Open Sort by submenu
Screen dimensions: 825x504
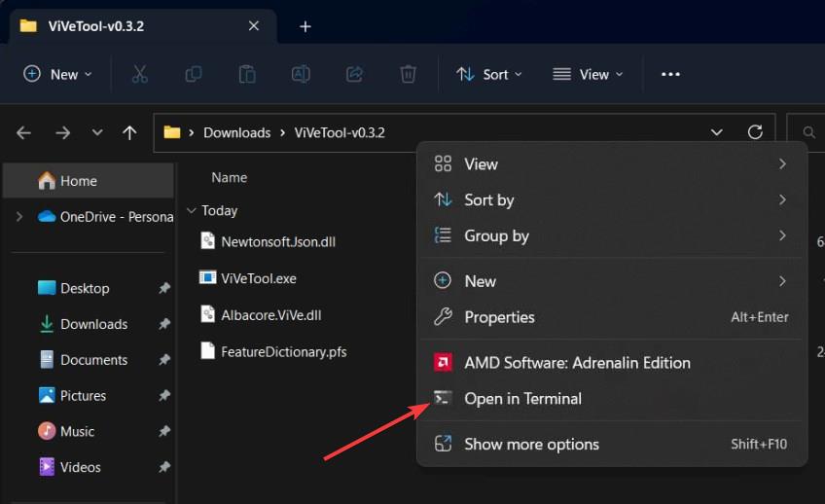click(x=611, y=199)
